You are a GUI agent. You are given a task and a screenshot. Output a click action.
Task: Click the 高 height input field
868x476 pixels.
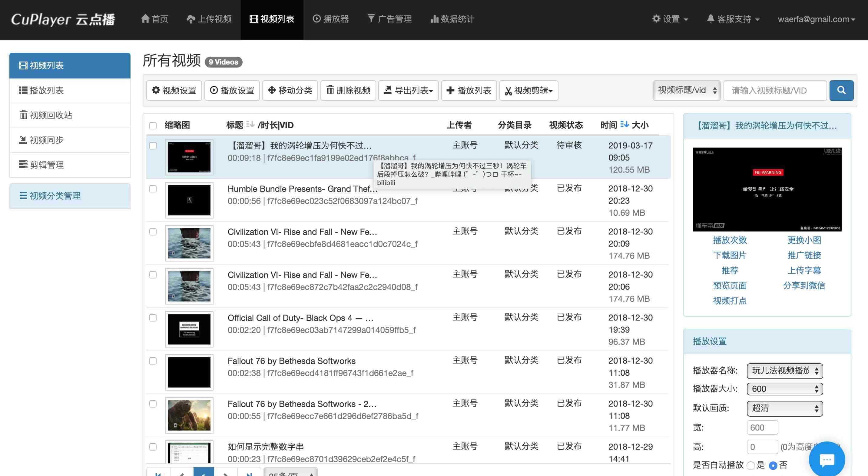762,447
